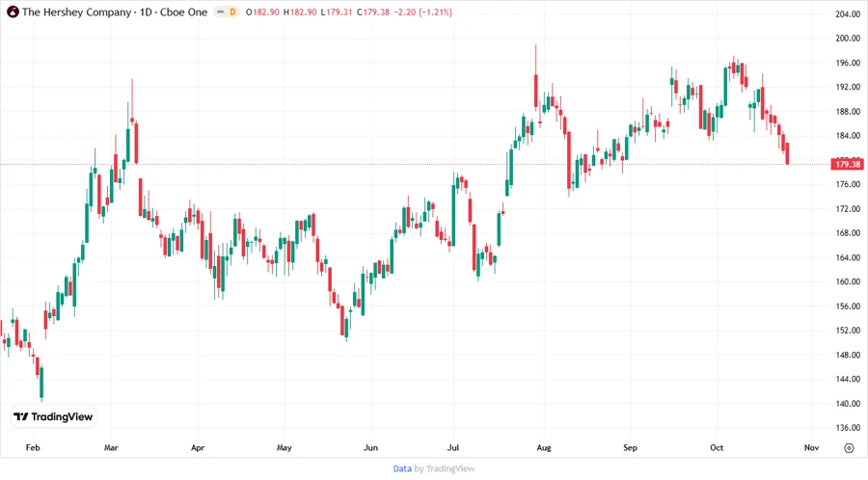Click the open value O182.90
868x480 pixels.
(262, 12)
